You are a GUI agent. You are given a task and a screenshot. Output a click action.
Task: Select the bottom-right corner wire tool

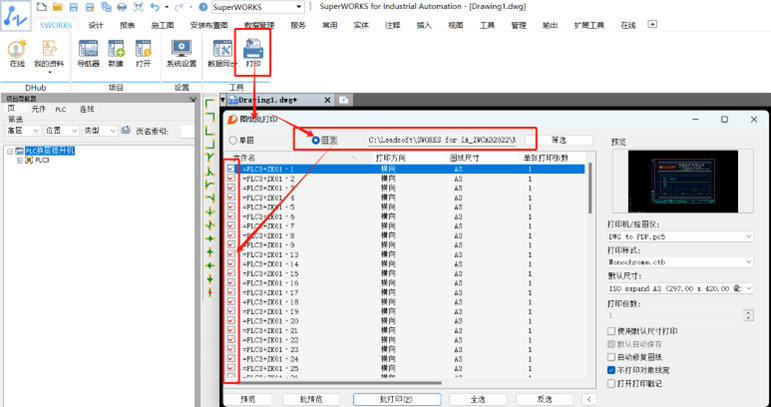[x=210, y=144]
